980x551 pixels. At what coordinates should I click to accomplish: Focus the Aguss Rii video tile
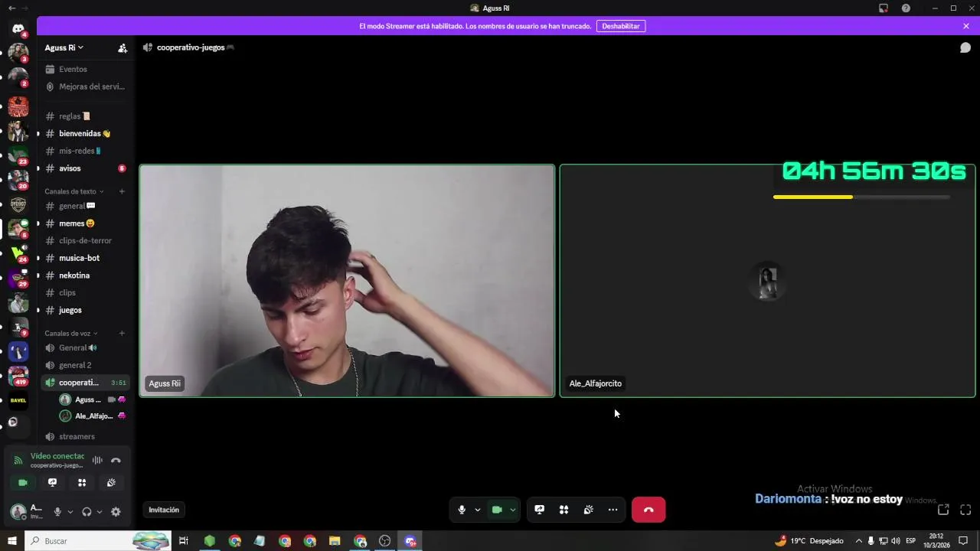tap(347, 281)
